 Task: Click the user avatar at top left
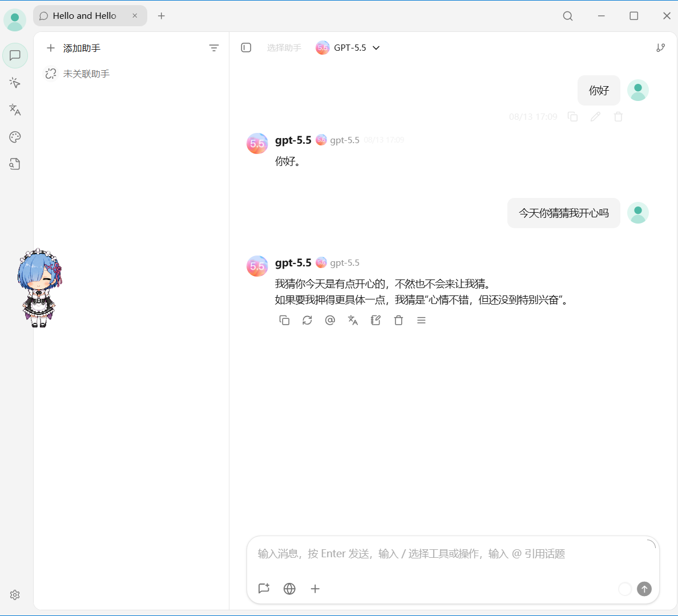[x=15, y=20]
